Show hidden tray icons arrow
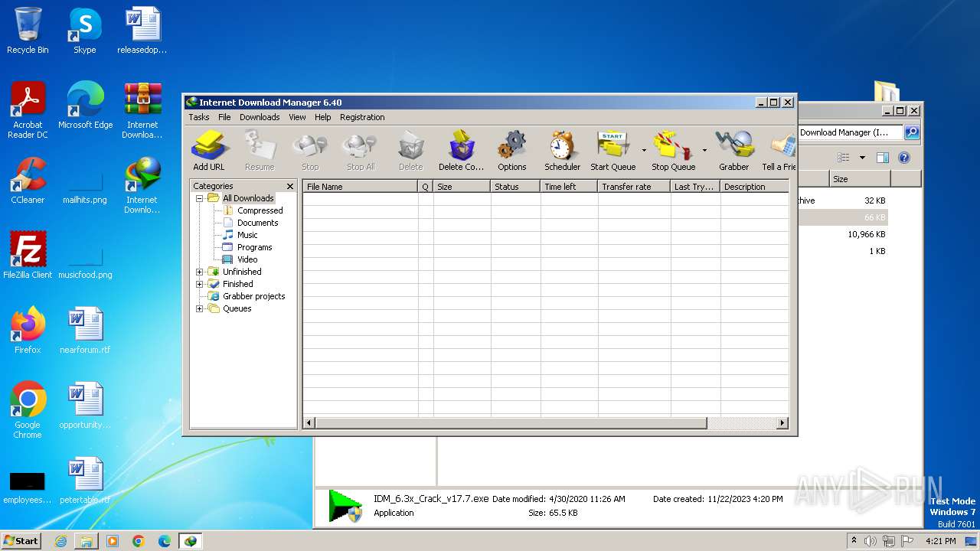The height and width of the screenshot is (551, 980). (854, 540)
